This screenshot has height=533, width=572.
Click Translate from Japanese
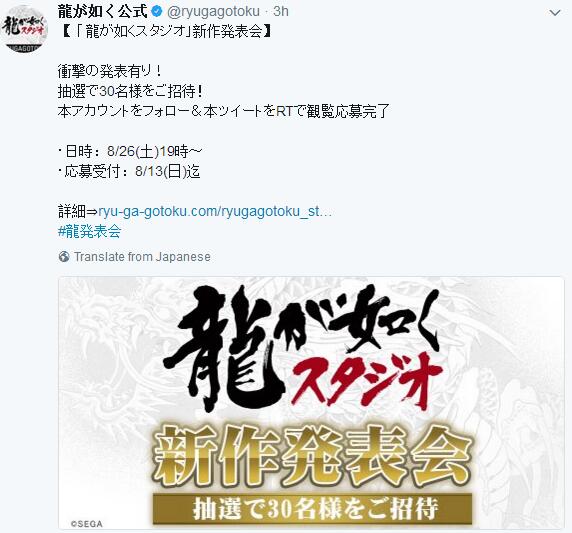[142, 257]
